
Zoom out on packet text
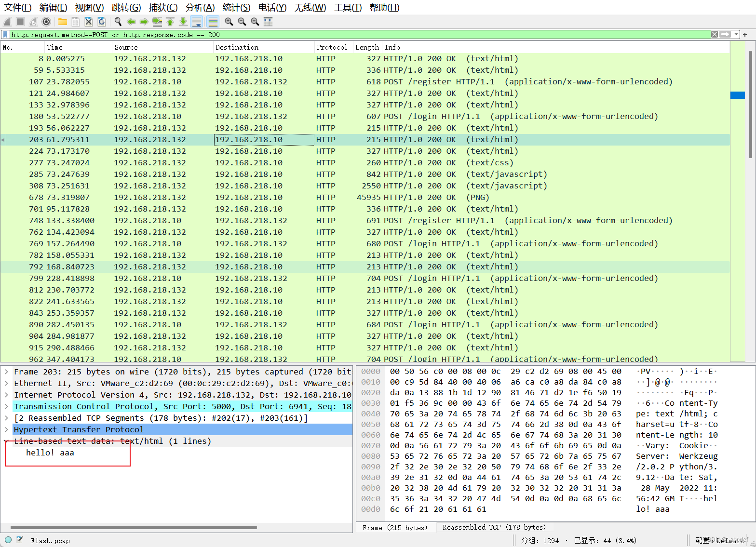pos(242,22)
